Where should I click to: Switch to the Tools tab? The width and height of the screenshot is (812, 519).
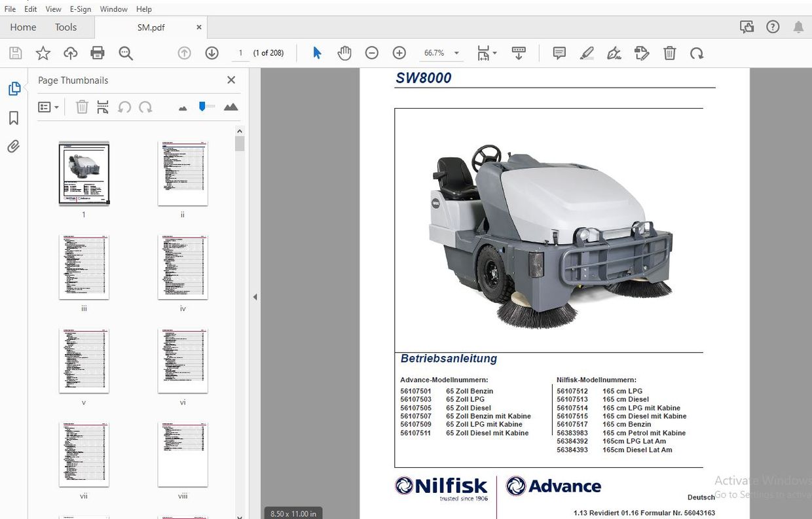[65, 27]
